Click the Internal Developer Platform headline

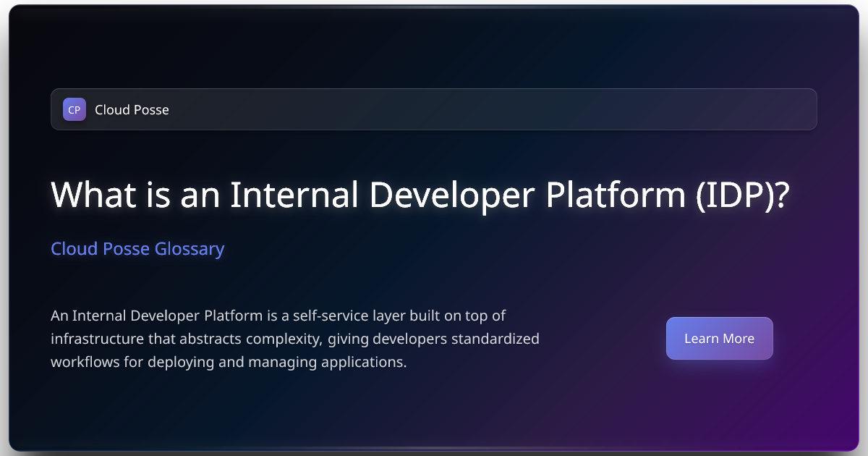(x=420, y=195)
